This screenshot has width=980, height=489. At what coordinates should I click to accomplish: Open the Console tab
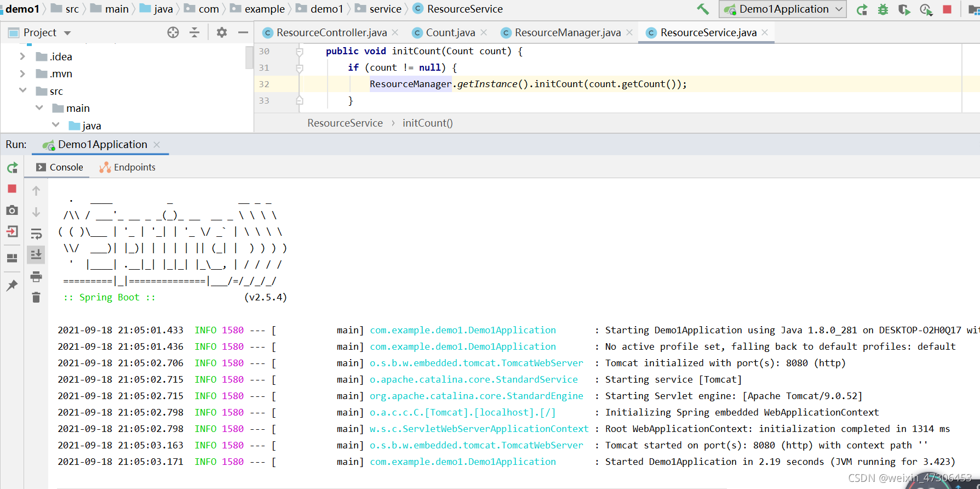(59, 167)
